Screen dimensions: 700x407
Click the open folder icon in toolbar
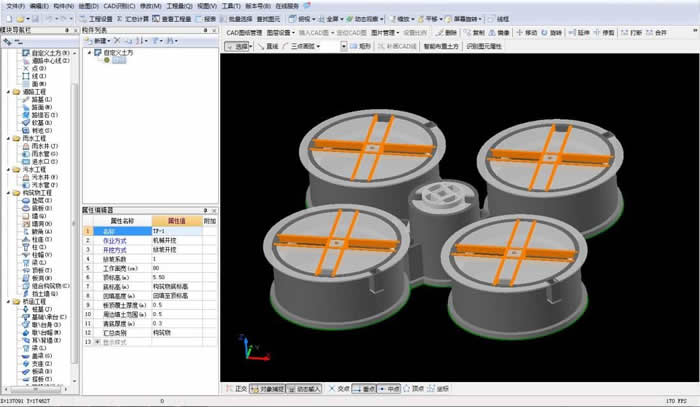pyautogui.click(x=21, y=19)
